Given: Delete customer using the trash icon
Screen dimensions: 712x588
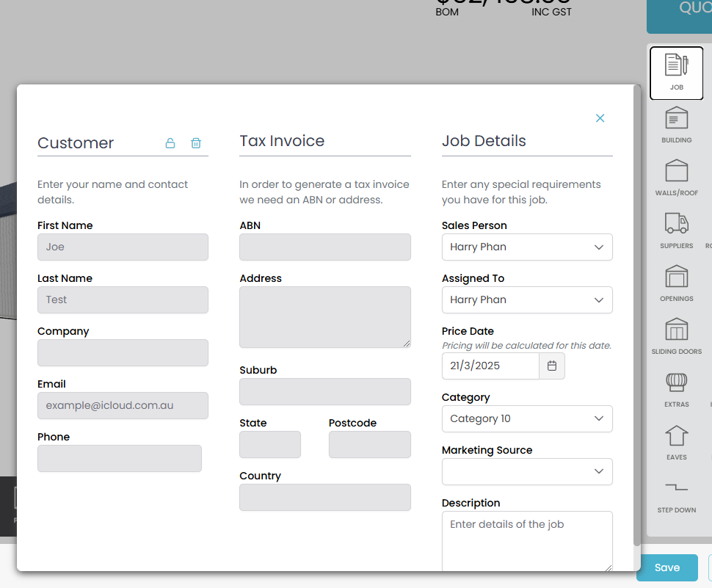Looking at the screenshot, I should [x=196, y=143].
